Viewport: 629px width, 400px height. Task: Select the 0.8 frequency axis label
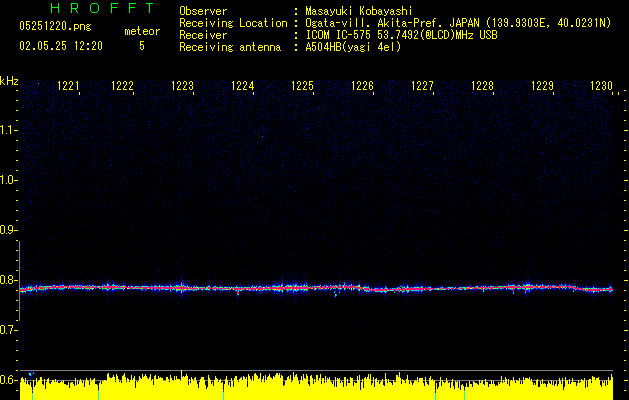point(9,281)
